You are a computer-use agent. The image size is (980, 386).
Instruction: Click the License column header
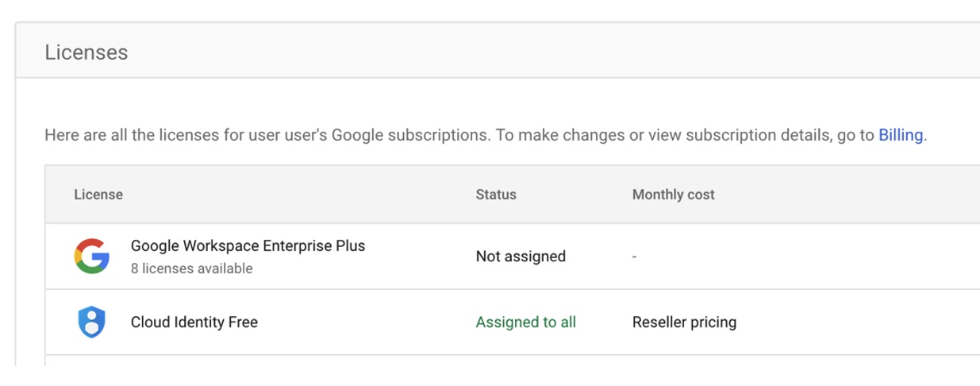(x=98, y=195)
